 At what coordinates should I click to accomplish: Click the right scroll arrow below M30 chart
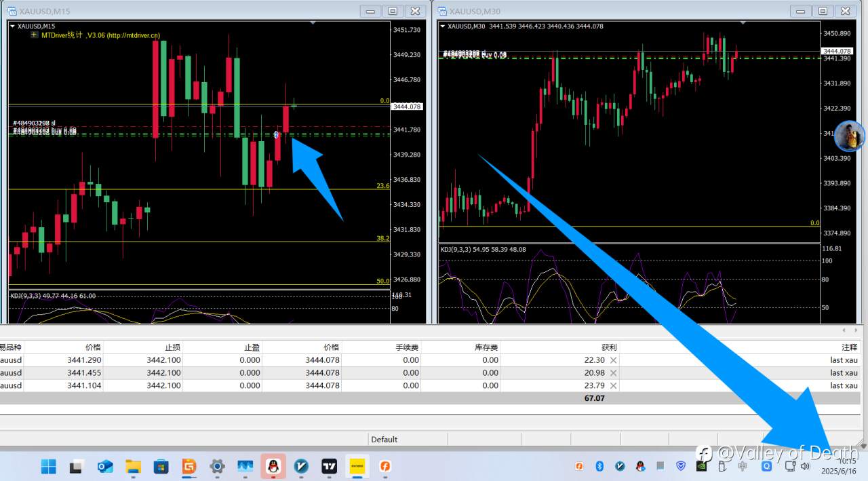854,330
